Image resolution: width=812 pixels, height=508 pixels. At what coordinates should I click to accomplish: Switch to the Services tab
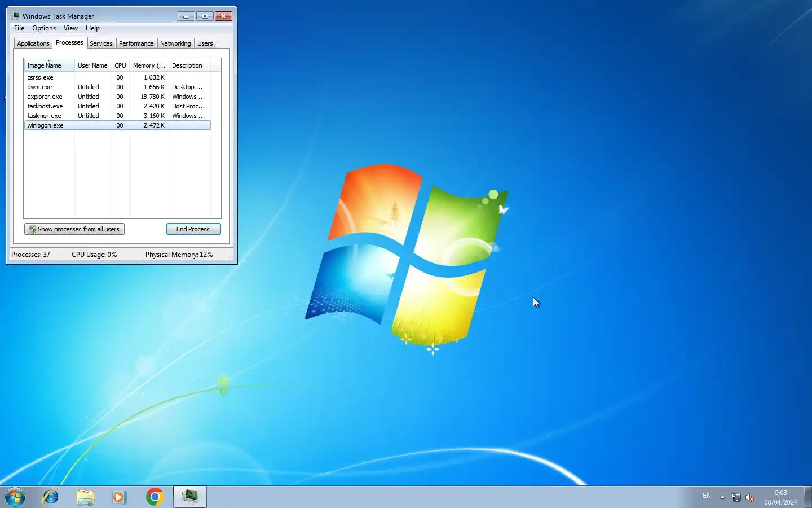point(101,43)
